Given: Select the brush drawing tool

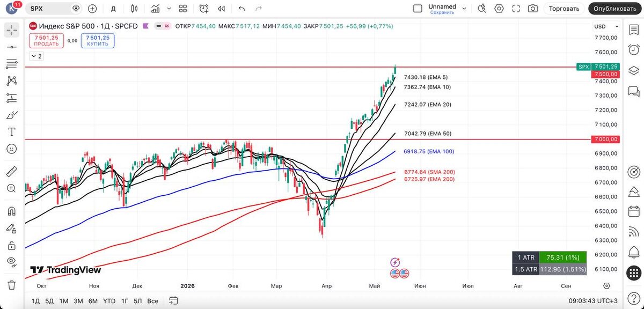Looking at the screenshot, I should [12, 115].
